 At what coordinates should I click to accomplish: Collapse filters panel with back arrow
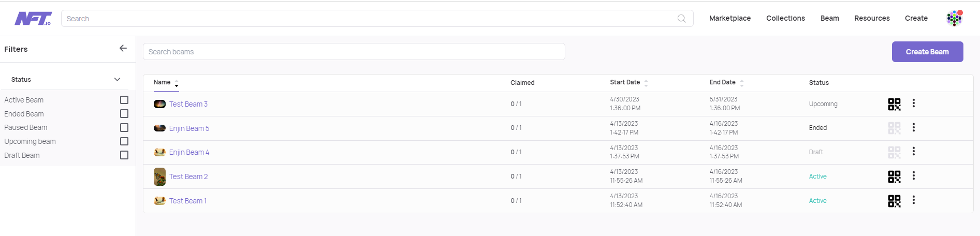click(x=123, y=48)
